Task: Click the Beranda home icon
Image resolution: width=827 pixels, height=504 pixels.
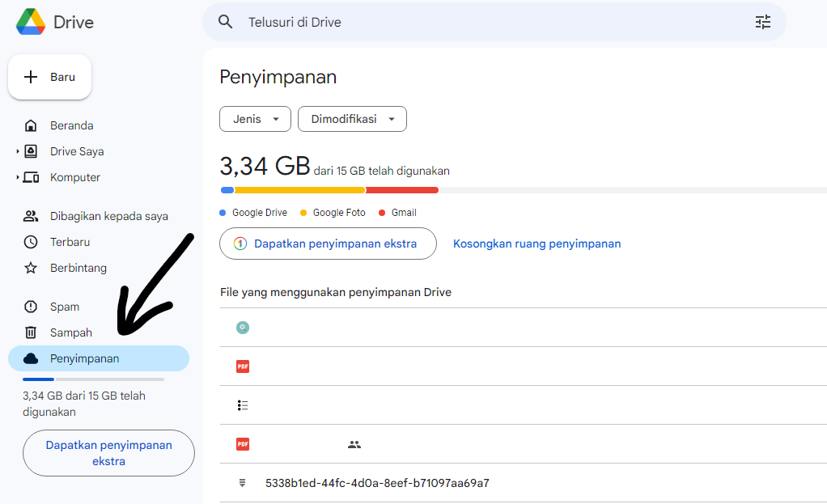Action: pyautogui.click(x=31, y=125)
